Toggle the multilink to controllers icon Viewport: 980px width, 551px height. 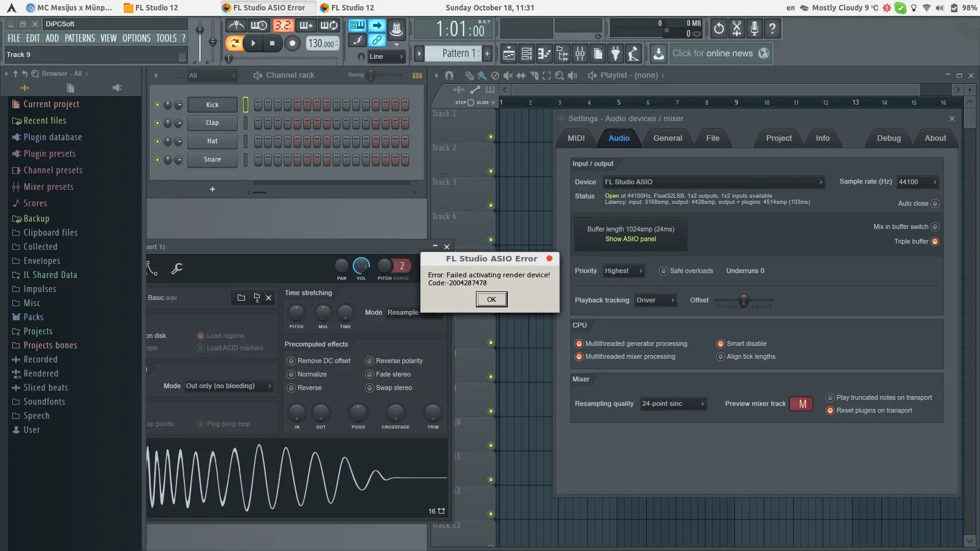pyautogui.click(x=377, y=40)
